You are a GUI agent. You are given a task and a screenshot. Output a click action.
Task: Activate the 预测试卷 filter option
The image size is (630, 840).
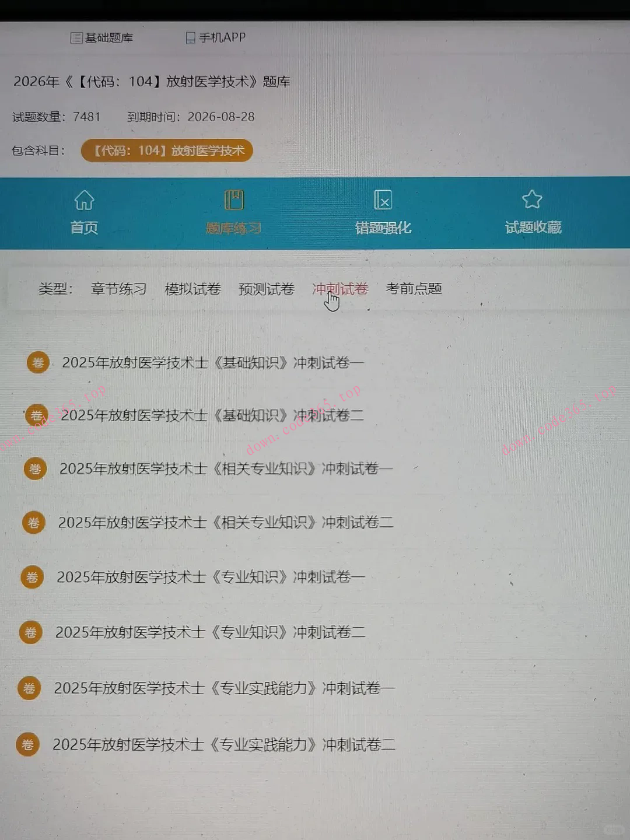pos(266,288)
